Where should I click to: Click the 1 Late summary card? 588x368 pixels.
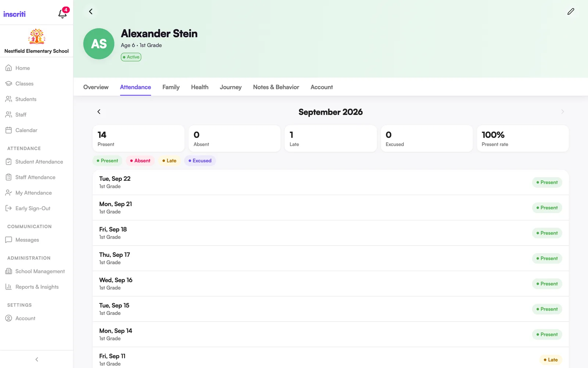click(x=331, y=138)
